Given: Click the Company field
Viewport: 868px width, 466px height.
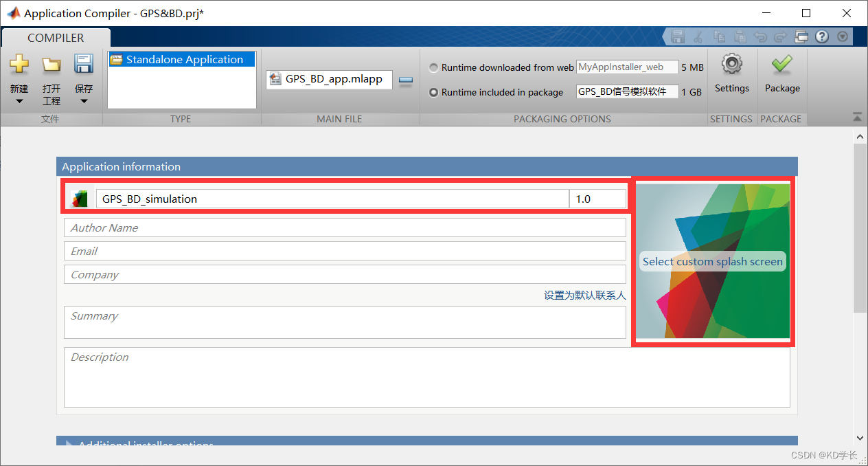Looking at the screenshot, I should pos(345,274).
